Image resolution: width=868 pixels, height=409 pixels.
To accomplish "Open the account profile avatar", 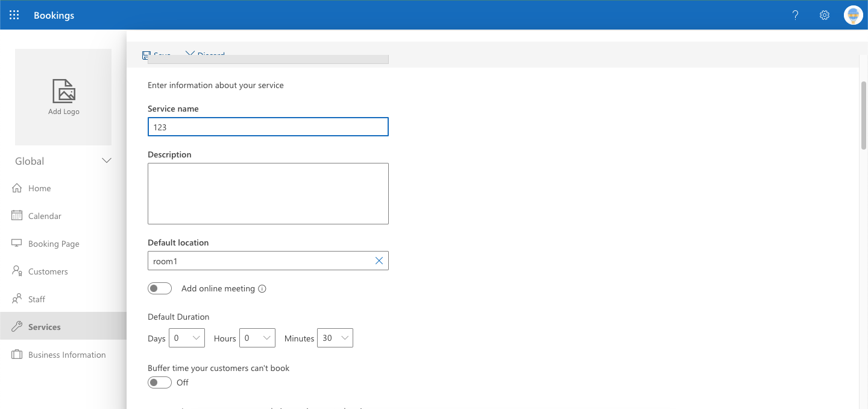I will pyautogui.click(x=853, y=15).
